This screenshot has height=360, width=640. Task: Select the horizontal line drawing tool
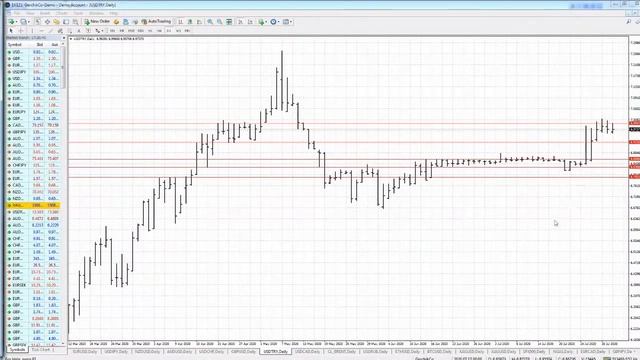(41, 31)
